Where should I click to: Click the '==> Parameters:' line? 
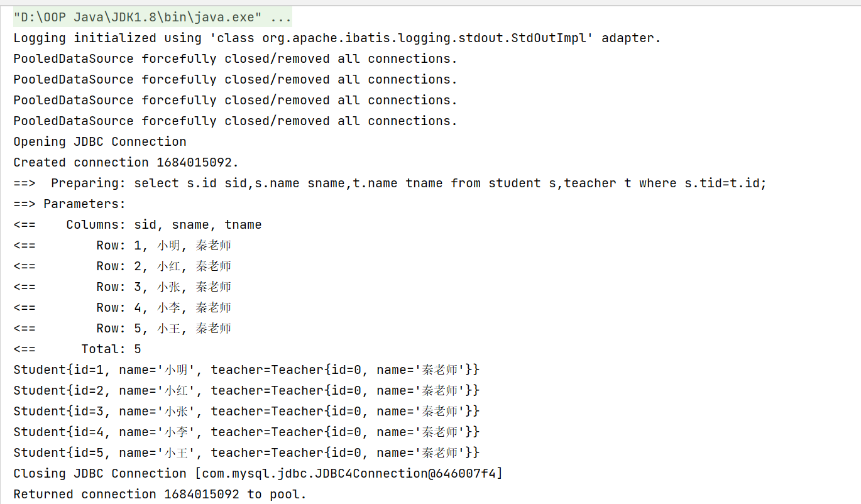pos(70,204)
